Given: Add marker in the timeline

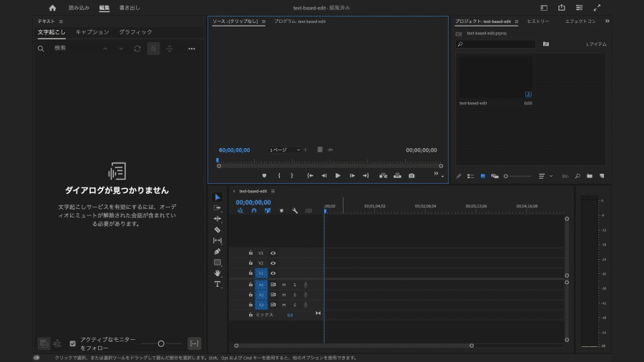Looking at the screenshot, I should [281, 210].
